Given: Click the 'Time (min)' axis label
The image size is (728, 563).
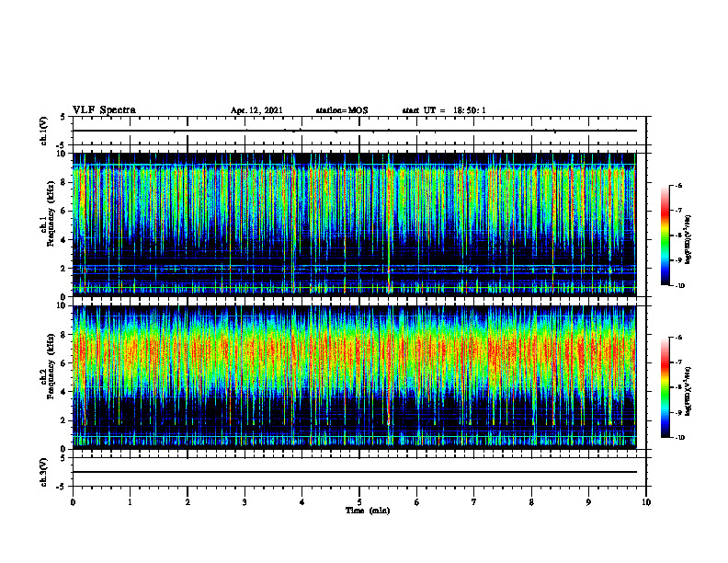Looking at the screenshot, I should pos(368,511).
